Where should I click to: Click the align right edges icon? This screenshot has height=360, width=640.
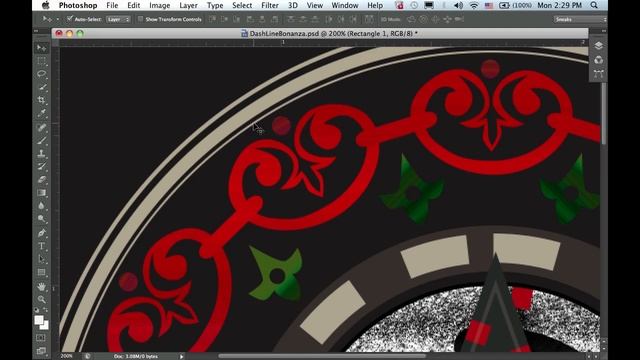point(275,19)
